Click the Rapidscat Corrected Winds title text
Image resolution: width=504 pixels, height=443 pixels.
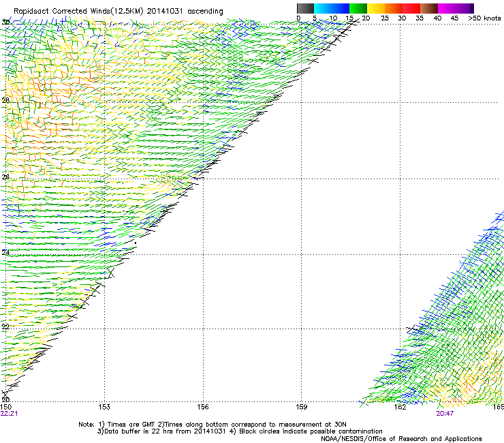pyautogui.click(x=119, y=11)
